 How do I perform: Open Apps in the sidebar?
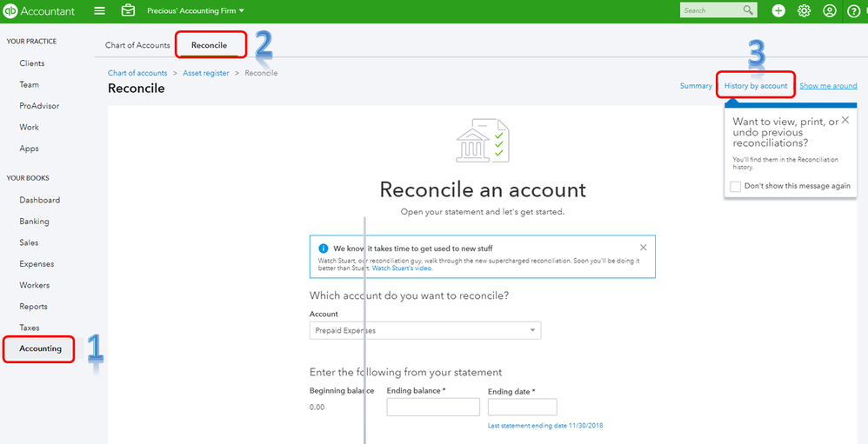30,149
